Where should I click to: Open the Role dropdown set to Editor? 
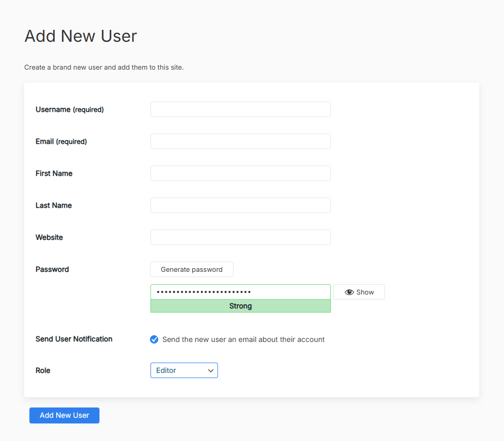pyautogui.click(x=184, y=370)
